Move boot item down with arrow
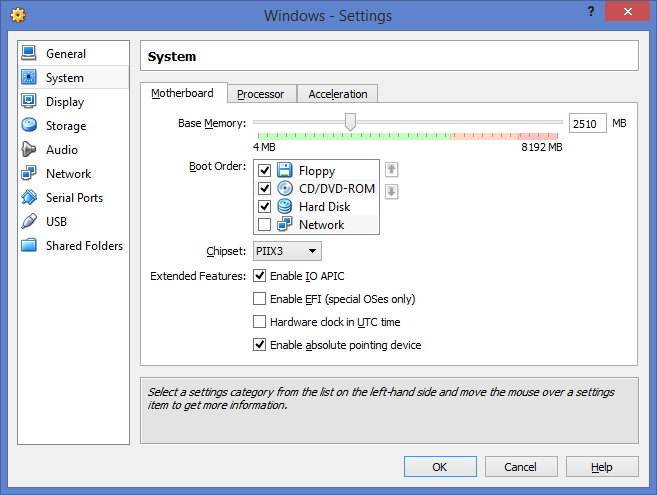The image size is (657, 495). click(391, 192)
